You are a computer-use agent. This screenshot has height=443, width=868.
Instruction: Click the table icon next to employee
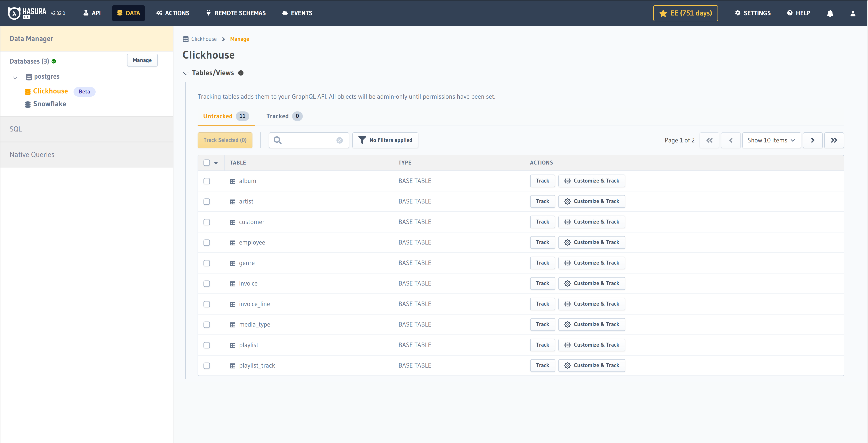[x=232, y=243]
